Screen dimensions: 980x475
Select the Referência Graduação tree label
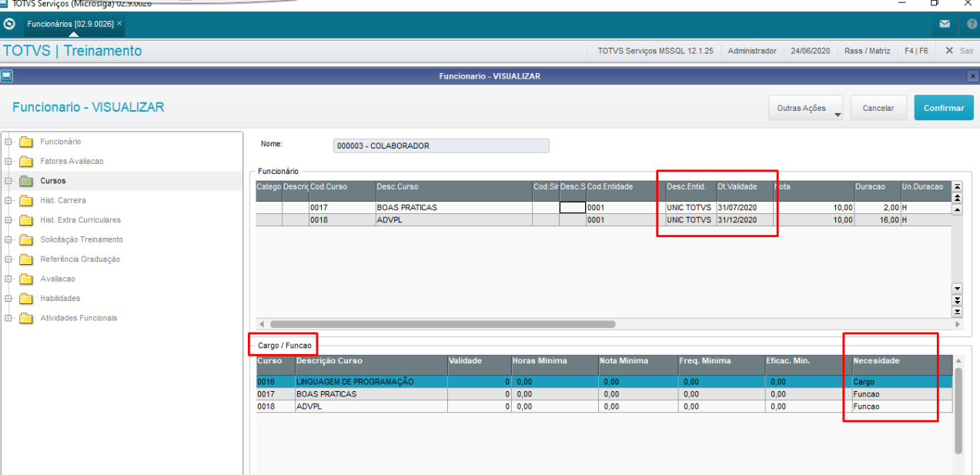click(x=80, y=259)
